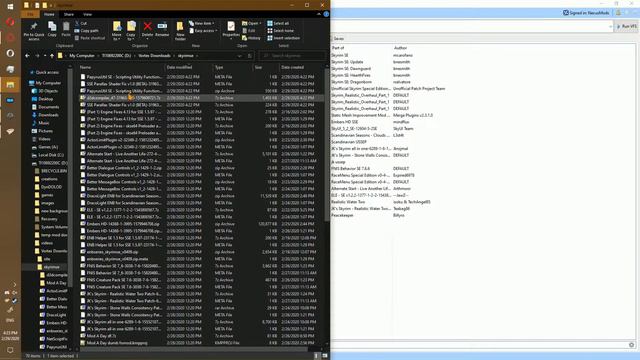640x360 pixels.
Task: Click Select none in the ribbon
Action: [280, 31]
